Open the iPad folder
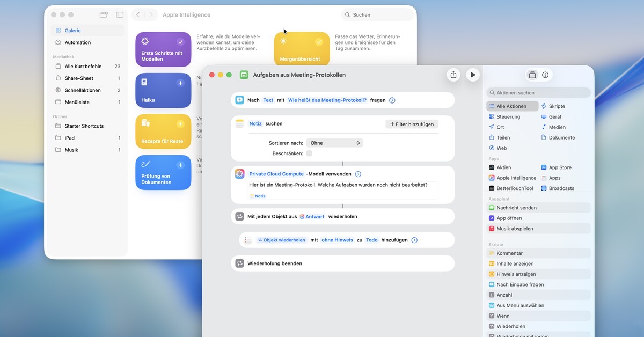644x337 pixels. point(87,138)
